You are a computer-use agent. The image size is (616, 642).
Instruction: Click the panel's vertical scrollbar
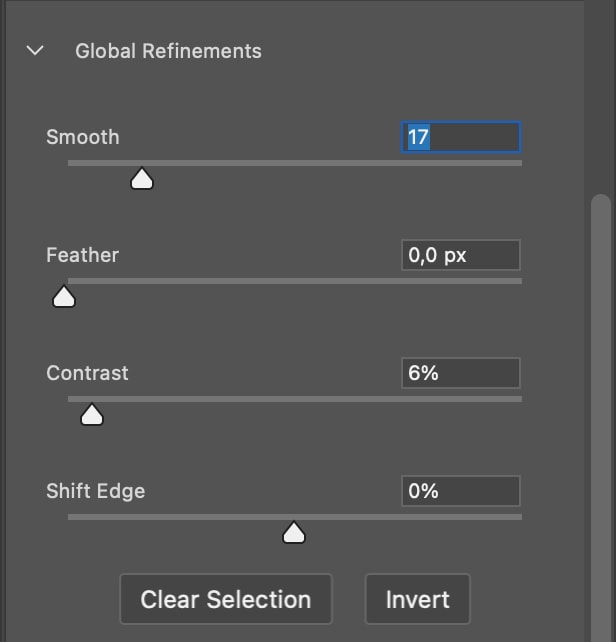(x=600, y=400)
